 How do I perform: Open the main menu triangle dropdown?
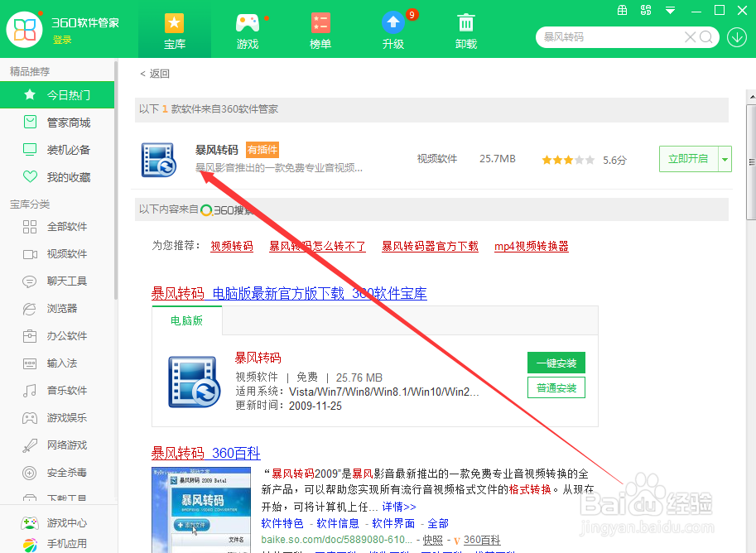[670, 11]
